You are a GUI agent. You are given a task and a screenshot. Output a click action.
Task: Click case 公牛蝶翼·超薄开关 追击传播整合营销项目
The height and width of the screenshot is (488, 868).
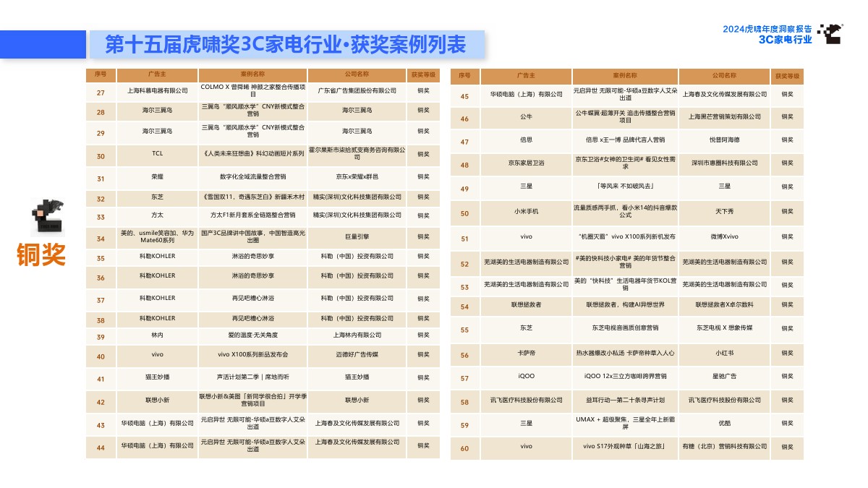624,116
